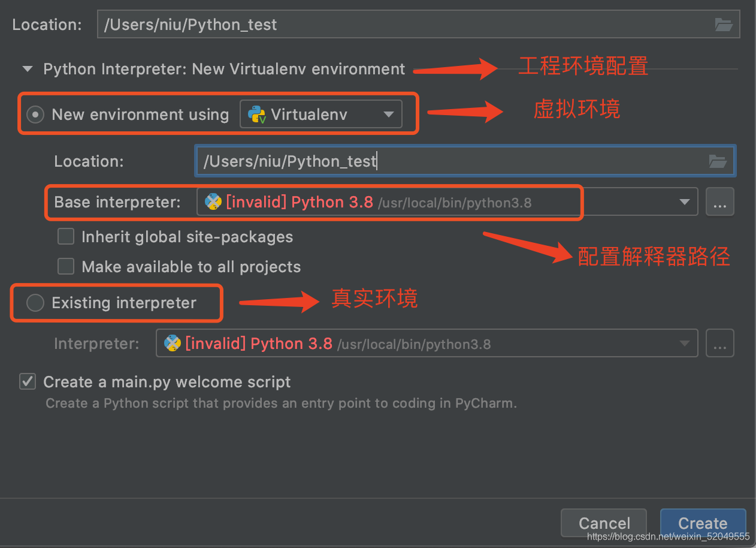
Task: Click Python icon in existing Interpreter field
Action: tap(173, 343)
